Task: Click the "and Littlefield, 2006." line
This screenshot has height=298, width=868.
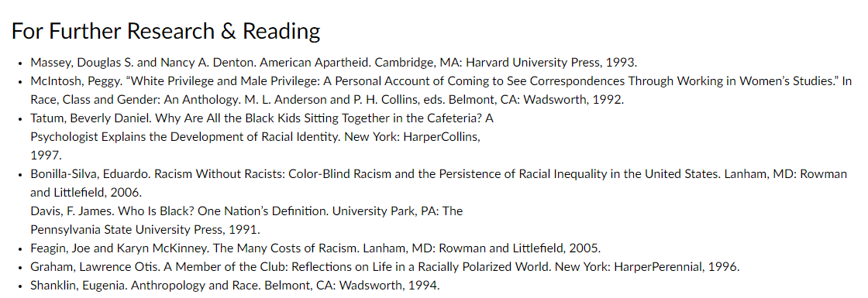Action: [x=86, y=193]
